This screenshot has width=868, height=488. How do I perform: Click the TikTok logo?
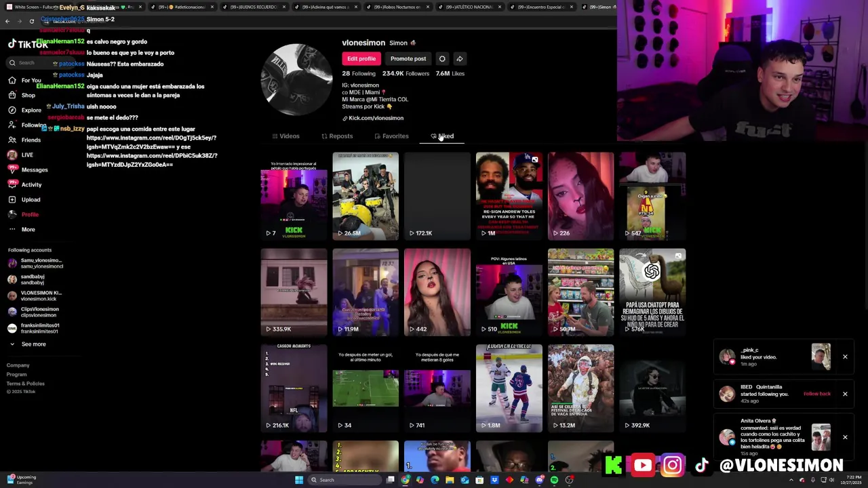point(27,44)
